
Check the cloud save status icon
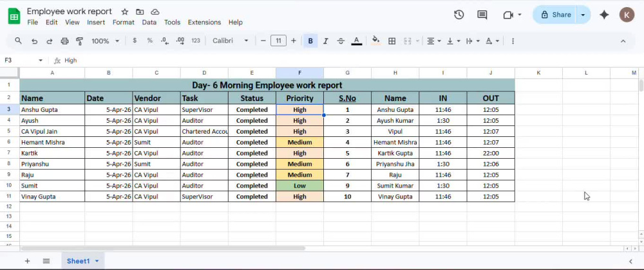point(155,12)
